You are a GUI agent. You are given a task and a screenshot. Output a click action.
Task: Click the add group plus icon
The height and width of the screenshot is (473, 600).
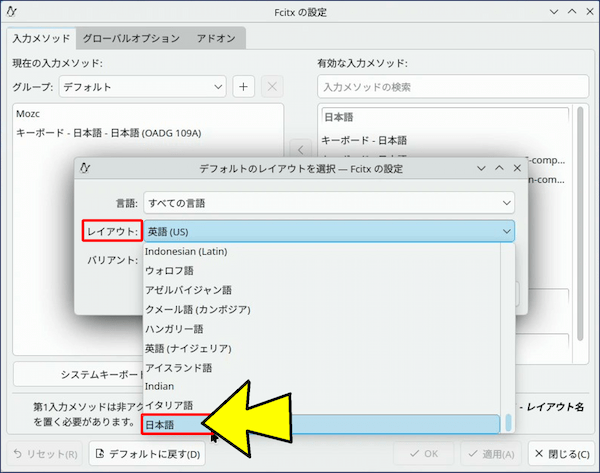pyautogui.click(x=244, y=86)
